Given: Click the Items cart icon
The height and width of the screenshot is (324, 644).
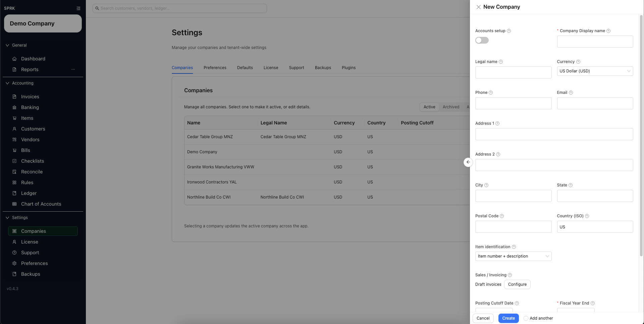Looking at the screenshot, I should click(14, 118).
